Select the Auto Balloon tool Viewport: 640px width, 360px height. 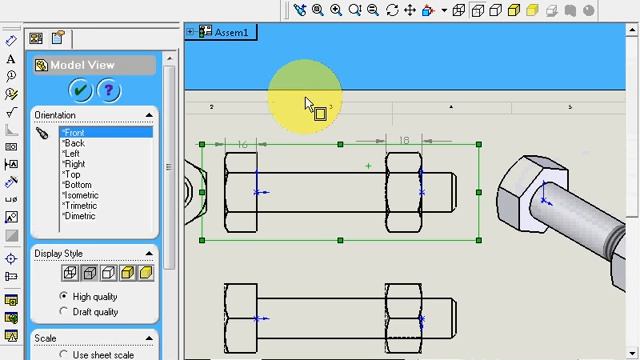(11, 94)
